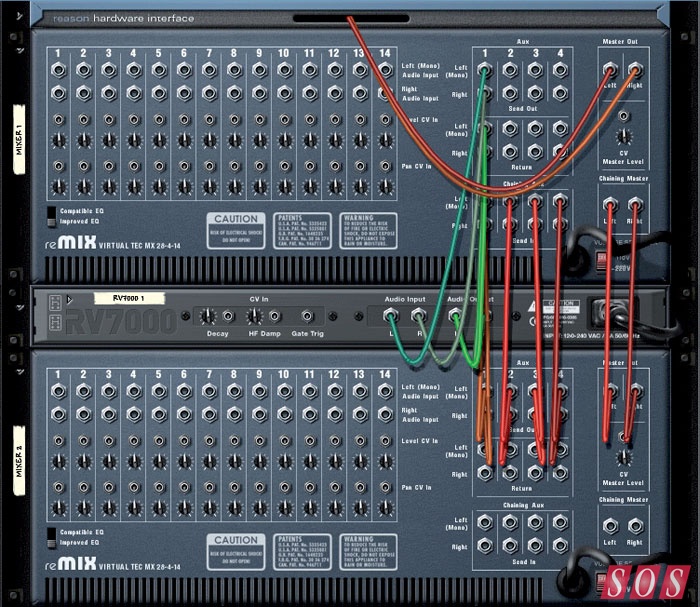
Task: Click Mixer 2 Chaining Master Right jack
Action: (635, 526)
